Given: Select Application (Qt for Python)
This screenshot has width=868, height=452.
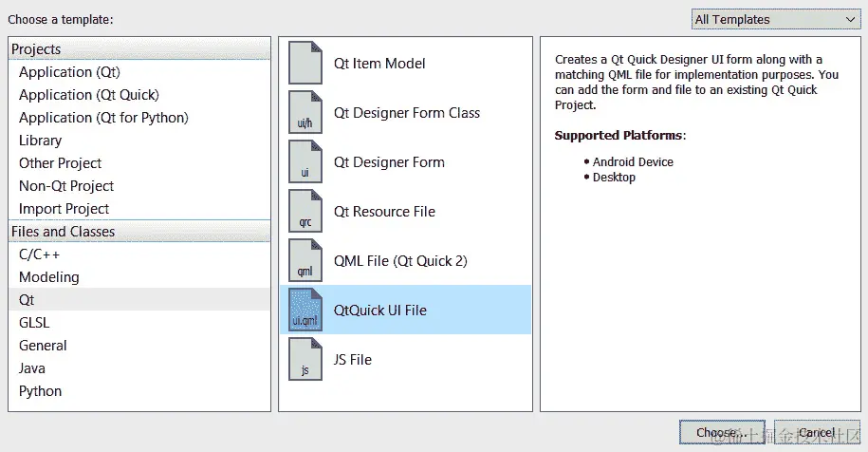Looking at the screenshot, I should point(139,118).
